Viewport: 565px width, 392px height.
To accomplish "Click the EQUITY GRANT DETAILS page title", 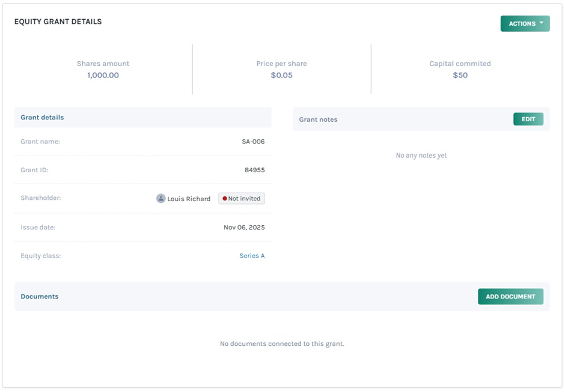I will [58, 22].
